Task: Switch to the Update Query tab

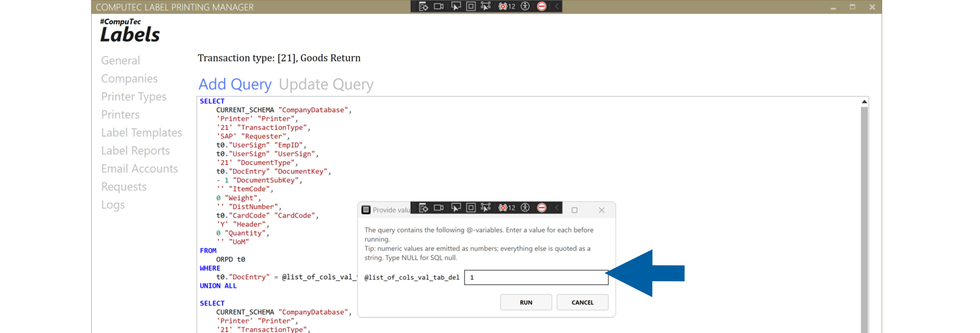Action: click(x=326, y=84)
